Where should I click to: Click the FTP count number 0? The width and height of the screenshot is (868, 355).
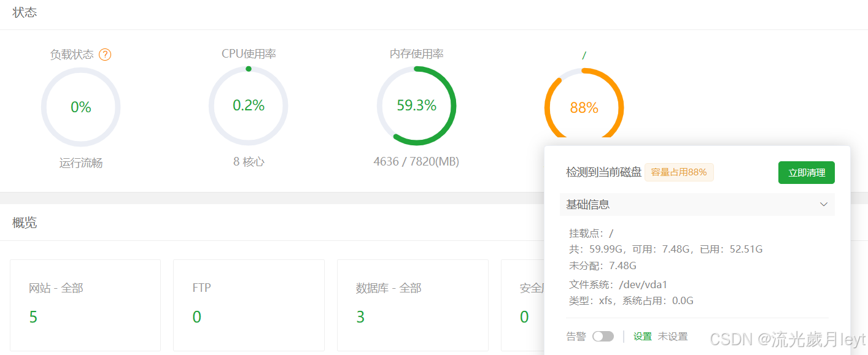(196, 317)
